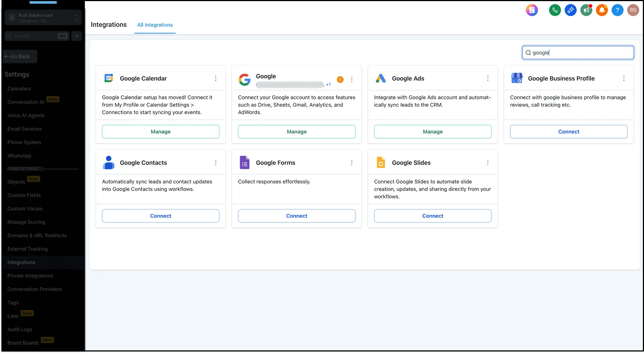Image resolution: width=644 pixels, height=353 pixels.
Task: Click the integrations search field containing google
Action: (x=578, y=53)
